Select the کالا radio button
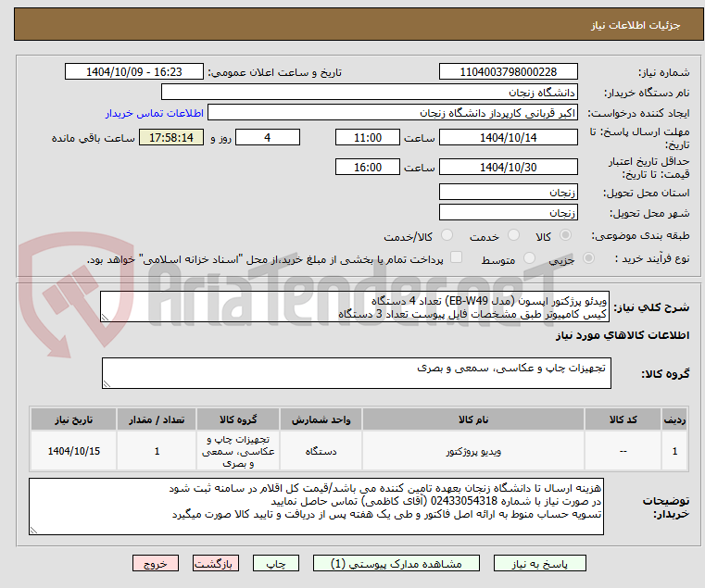The width and height of the screenshot is (705, 588). pos(565,235)
